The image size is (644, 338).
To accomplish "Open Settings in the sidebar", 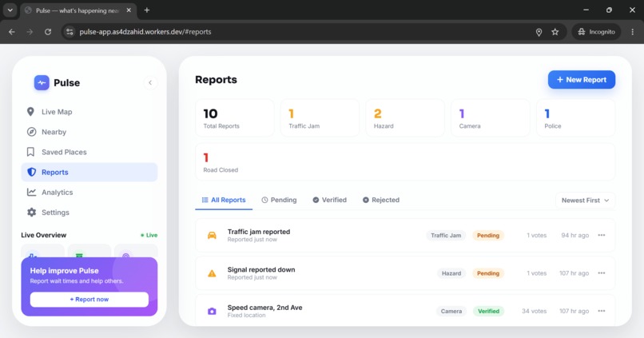I will click(x=89, y=213).
